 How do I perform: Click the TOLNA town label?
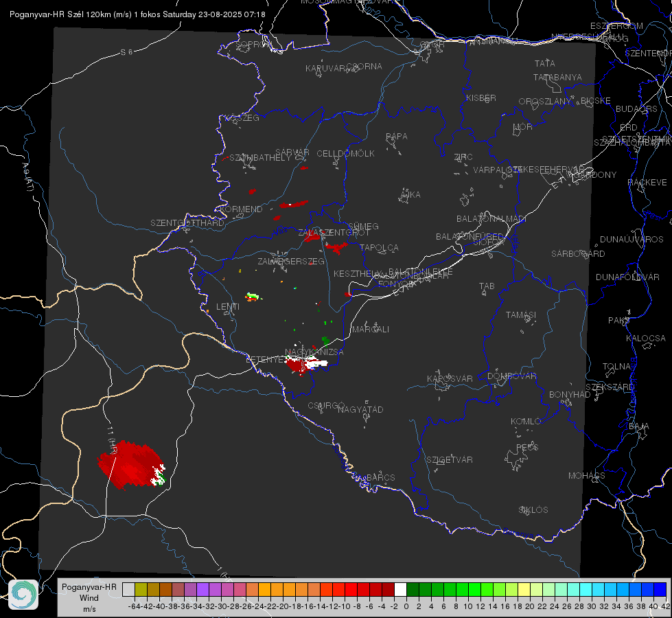tap(616, 367)
